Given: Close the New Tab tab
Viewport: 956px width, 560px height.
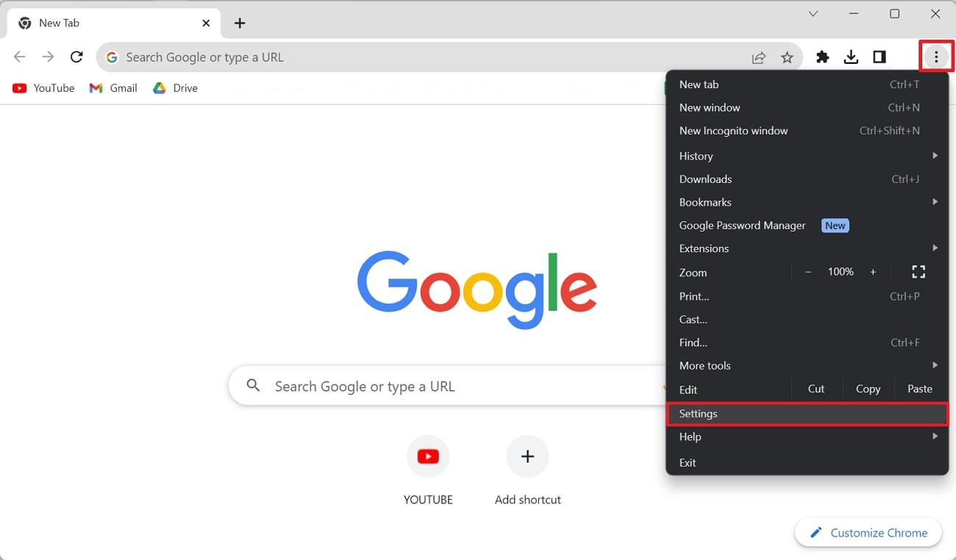Looking at the screenshot, I should point(206,24).
